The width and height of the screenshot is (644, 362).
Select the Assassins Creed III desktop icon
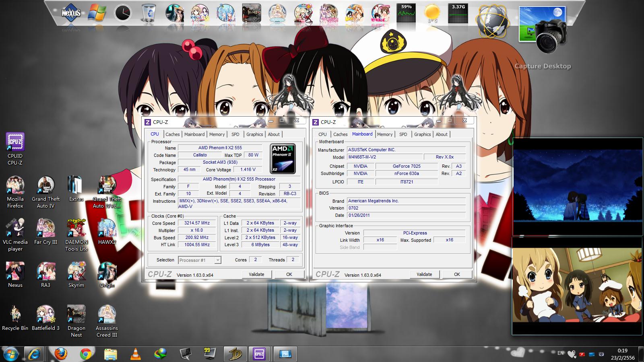click(107, 321)
